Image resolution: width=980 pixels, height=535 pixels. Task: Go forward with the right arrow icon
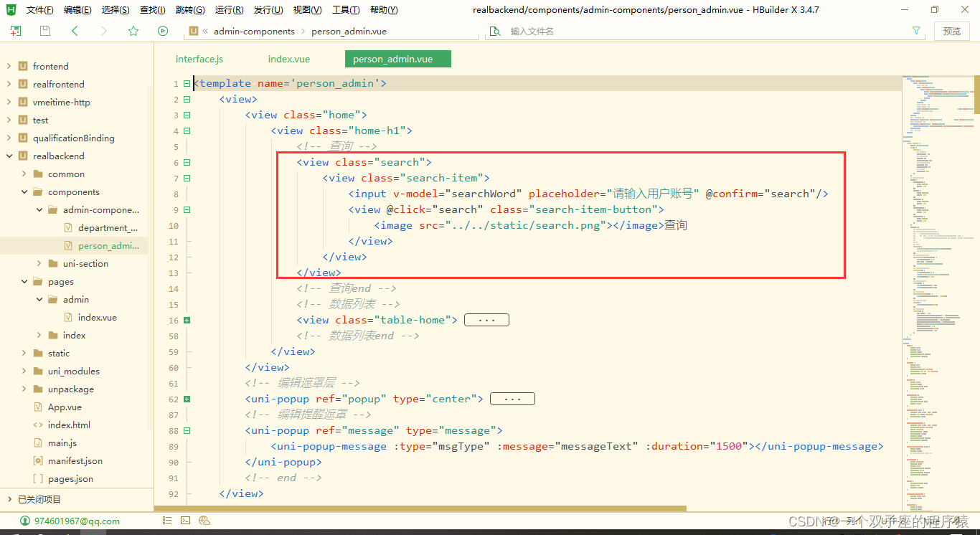pyautogui.click(x=104, y=31)
